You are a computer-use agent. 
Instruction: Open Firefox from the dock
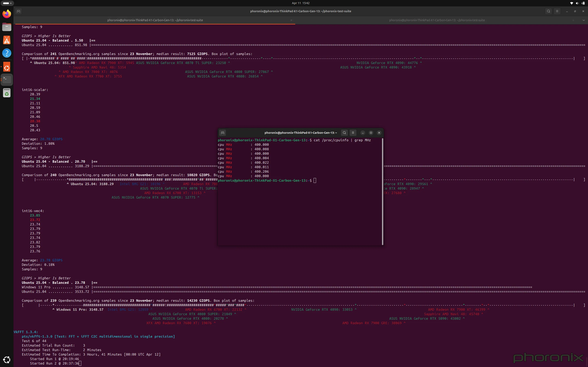[7, 14]
